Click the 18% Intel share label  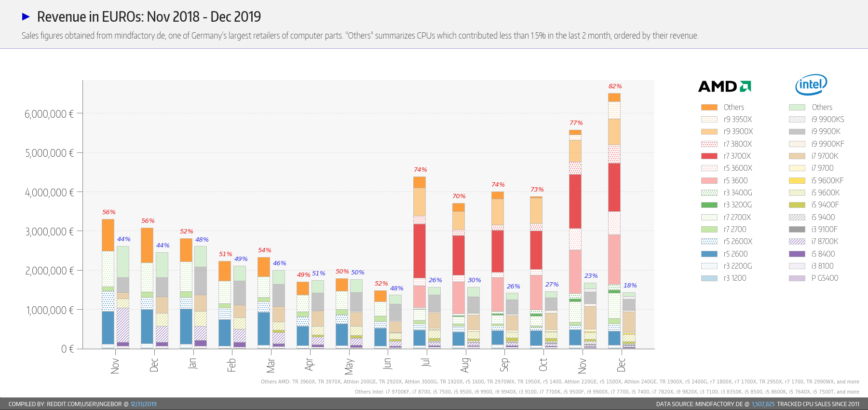point(630,286)
